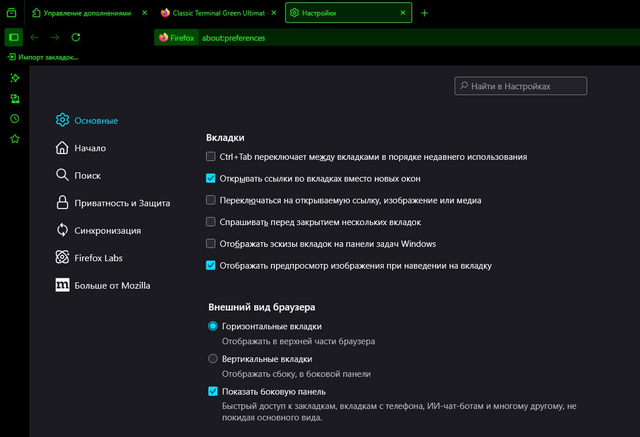Select 'Вертикальные вкладки' radio option

(x=213, y=359)
